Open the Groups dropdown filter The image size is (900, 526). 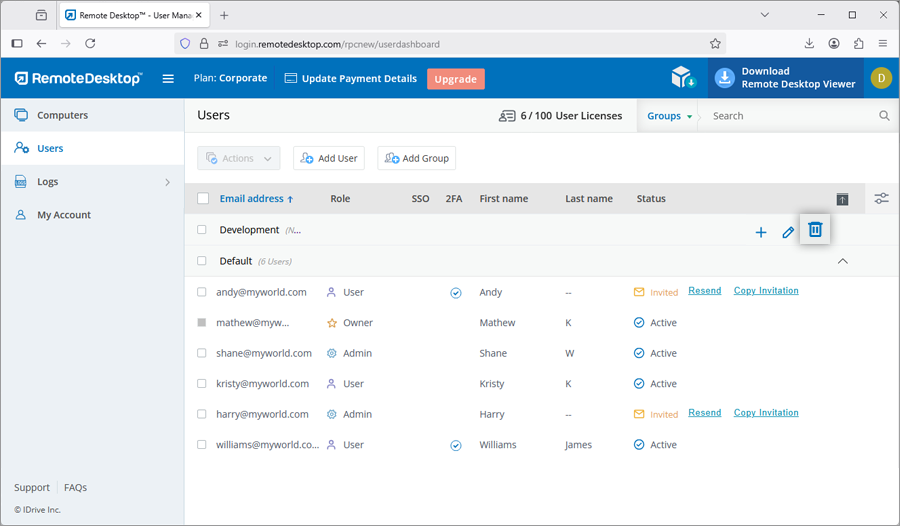pyautogui.click(x=669, y=116)
